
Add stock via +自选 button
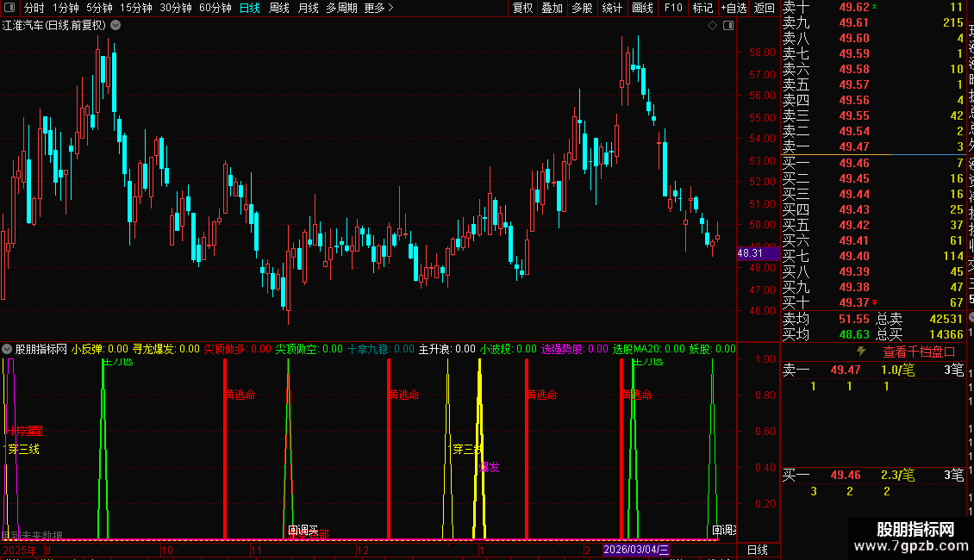click(x=734, y=8)
